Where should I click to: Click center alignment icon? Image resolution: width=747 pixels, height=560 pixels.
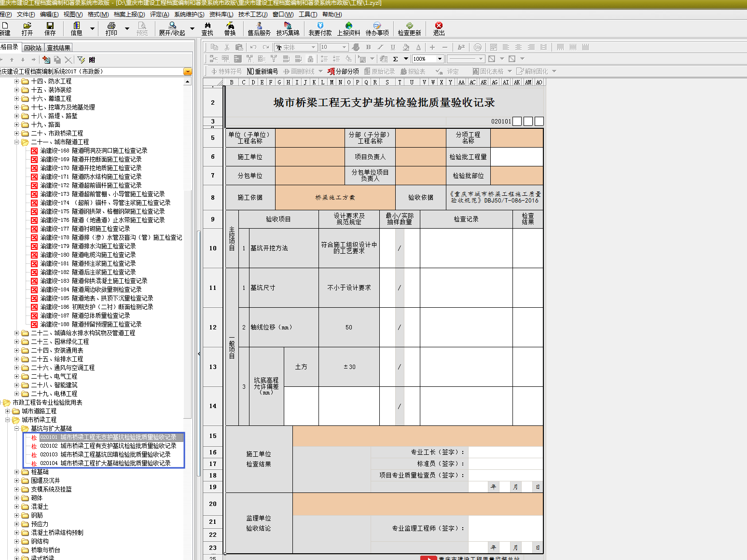(518, 47)
